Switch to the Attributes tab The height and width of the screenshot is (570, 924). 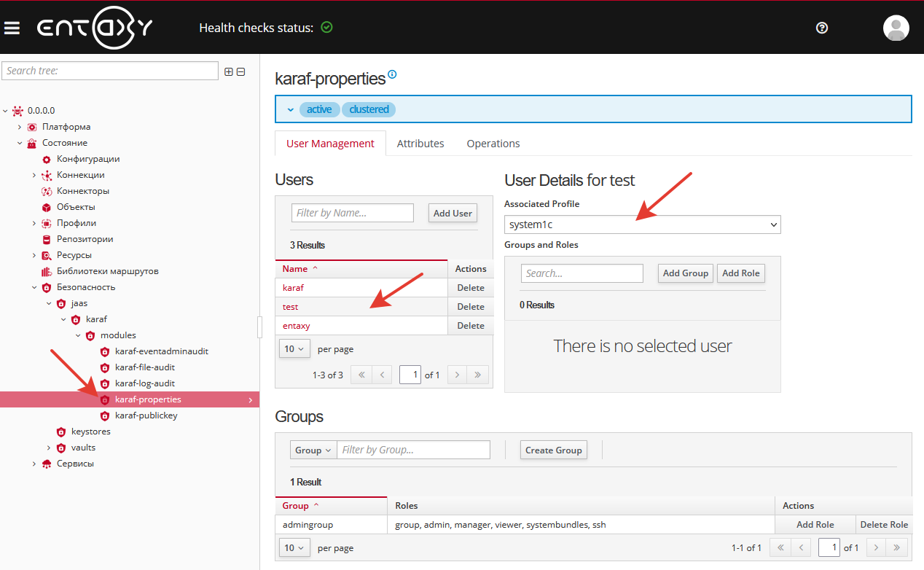420,144
